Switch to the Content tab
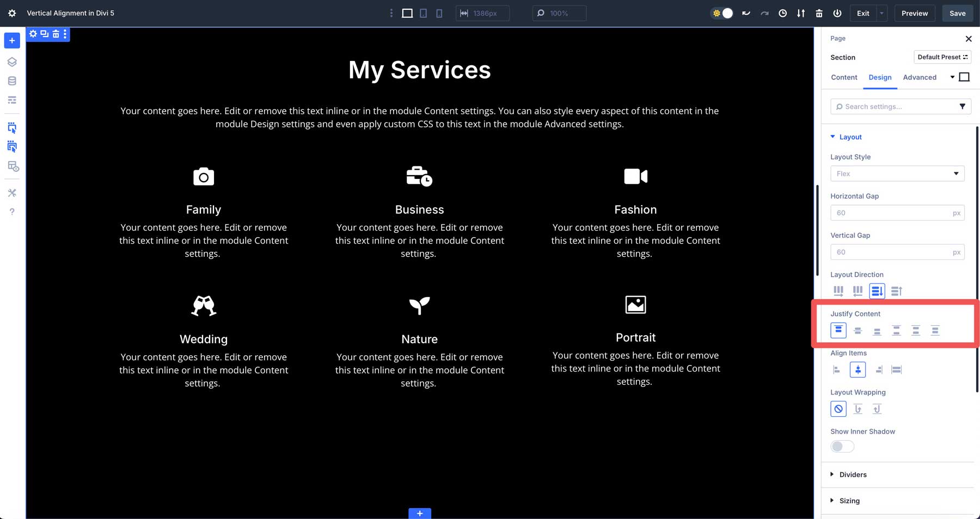 (844, 77)
